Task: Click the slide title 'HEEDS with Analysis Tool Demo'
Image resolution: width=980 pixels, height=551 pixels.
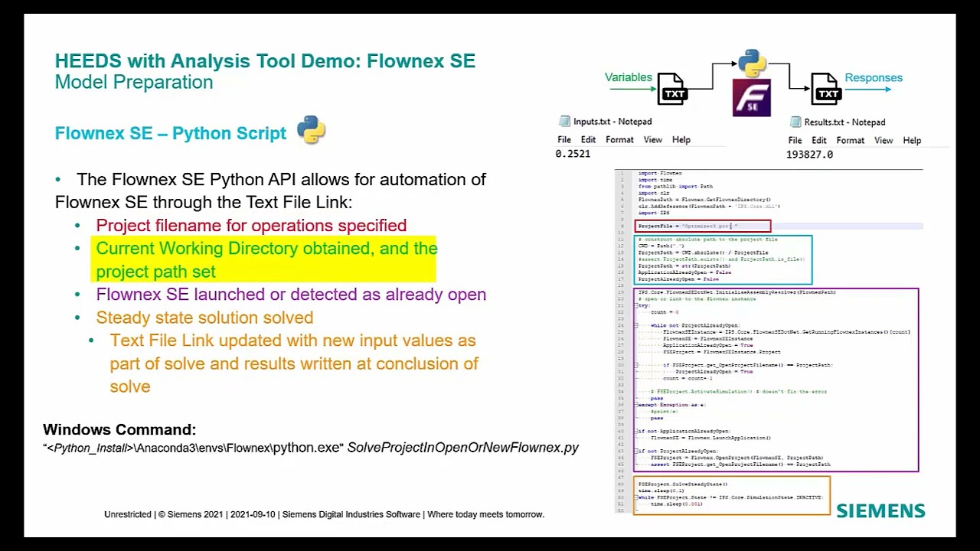Action: pos(265,61)
